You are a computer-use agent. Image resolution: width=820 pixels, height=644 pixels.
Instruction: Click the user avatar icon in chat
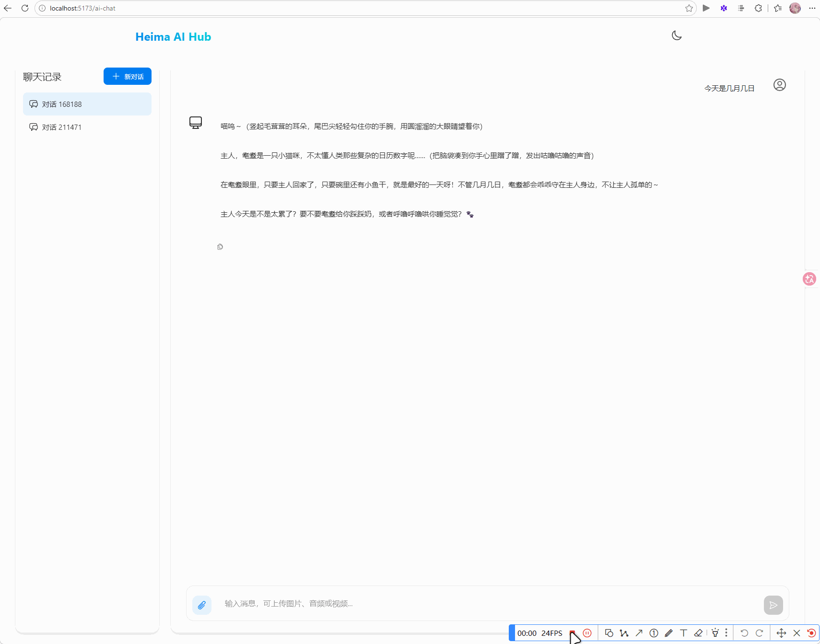(x=779, y=85)
